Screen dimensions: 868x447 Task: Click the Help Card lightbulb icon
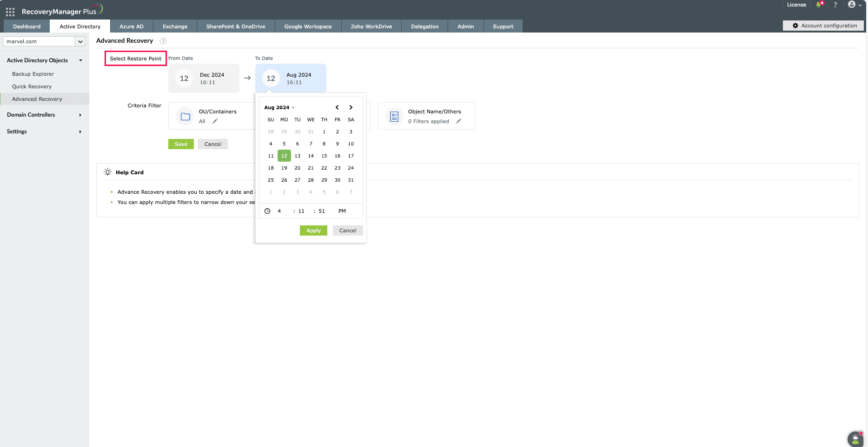108,172
